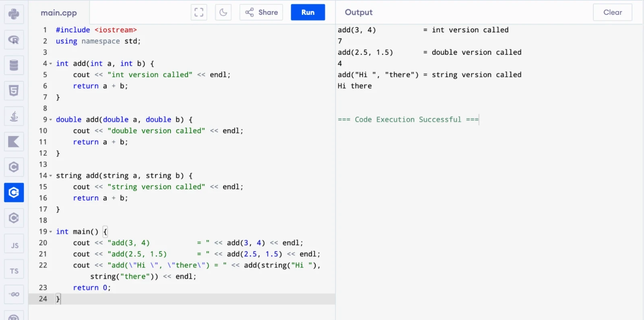
Task: Click the 'Hi there' output line
Action: coord(355,86)
